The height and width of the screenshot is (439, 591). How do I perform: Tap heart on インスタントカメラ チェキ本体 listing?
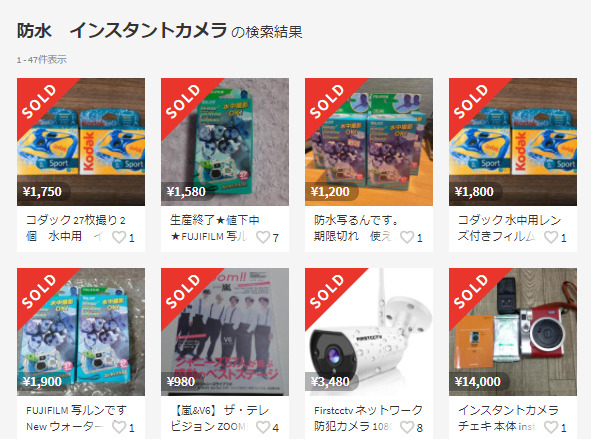551,427
